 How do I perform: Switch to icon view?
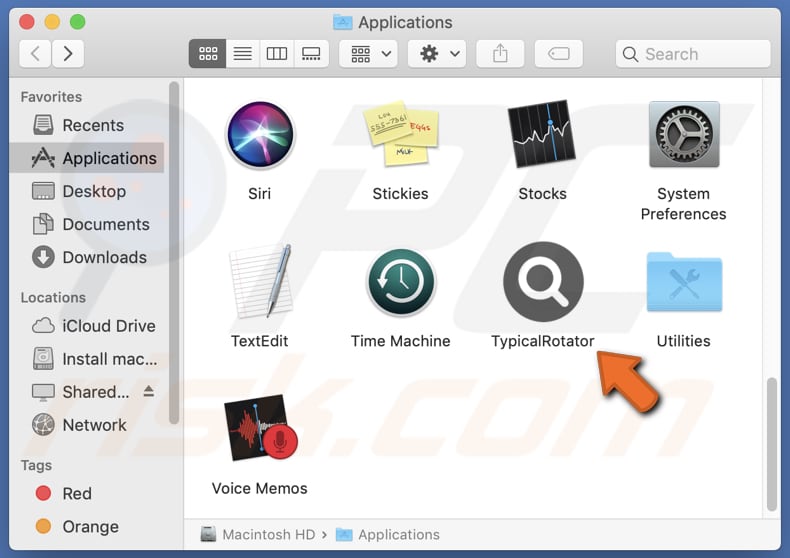tap(208, 53)
